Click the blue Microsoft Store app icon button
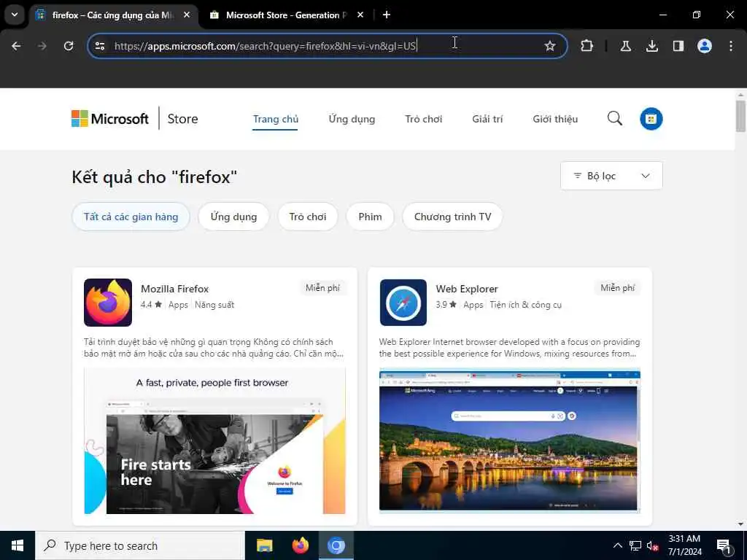The height and width of the screenshot is (560, 747). coord(651,119)
